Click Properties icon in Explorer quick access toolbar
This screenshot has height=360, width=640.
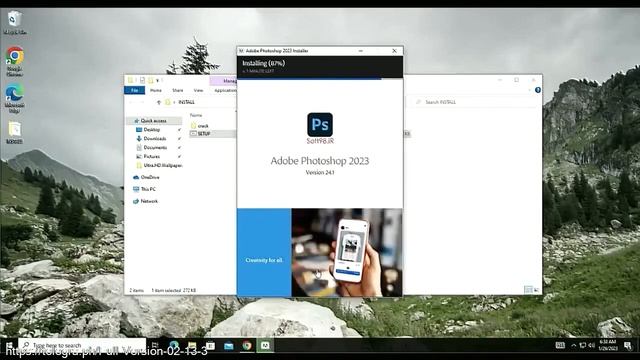(x=142, y=80)
